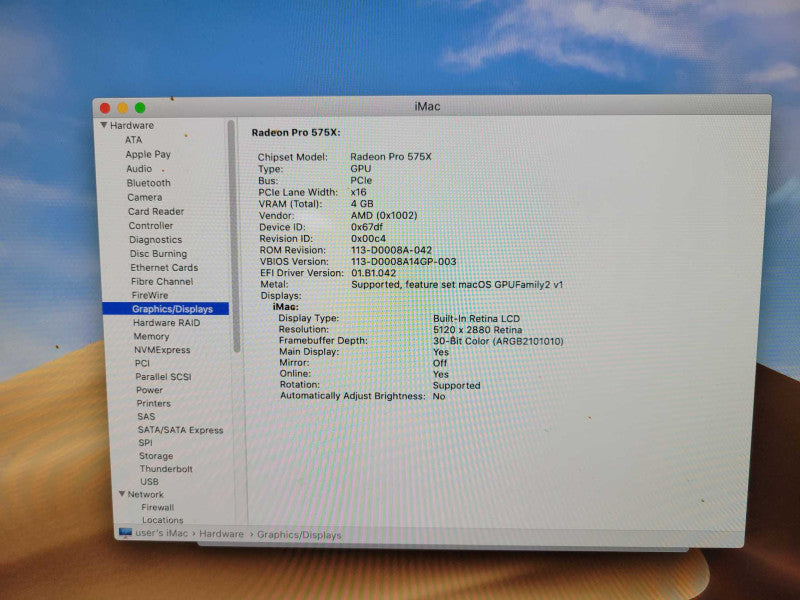The width and height of the screenshot is (800, 600).
Task: Click Graphics/Displays in the path bar
Action: (299, 535)
